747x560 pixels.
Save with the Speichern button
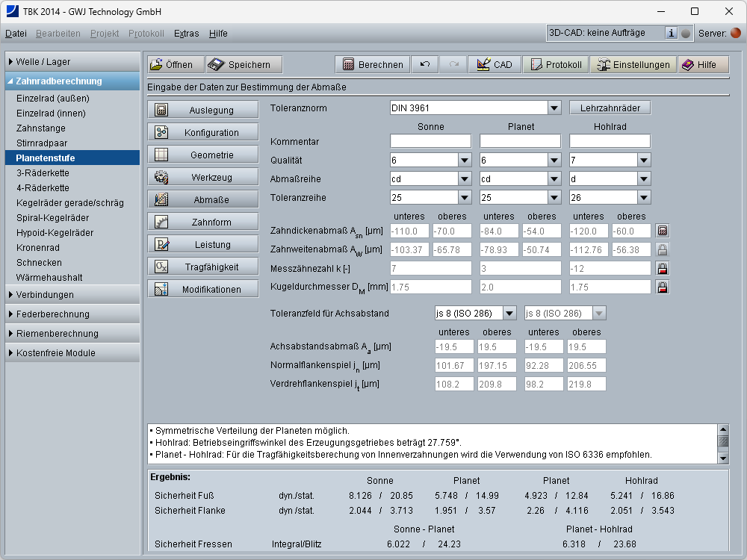point(244,65)
